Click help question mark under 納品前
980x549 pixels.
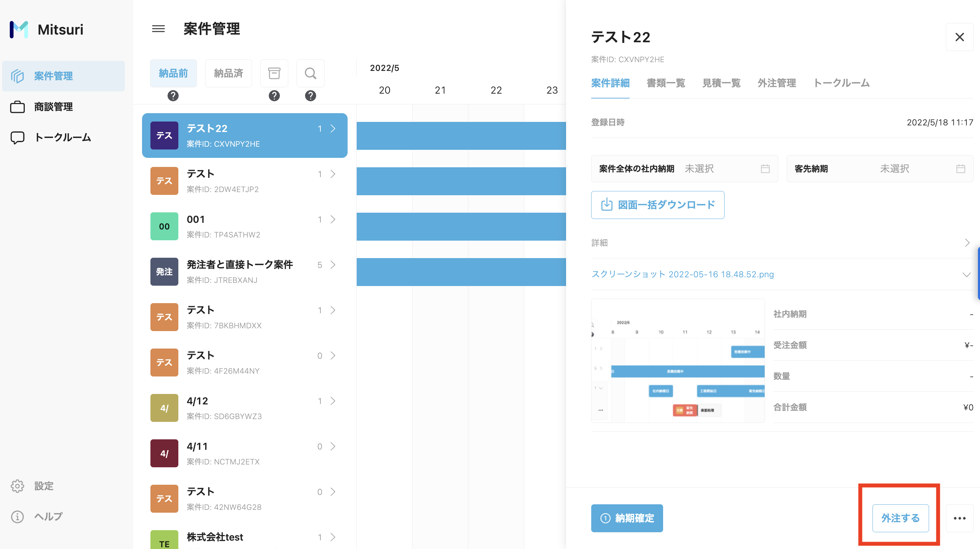(x=173, y=96)
